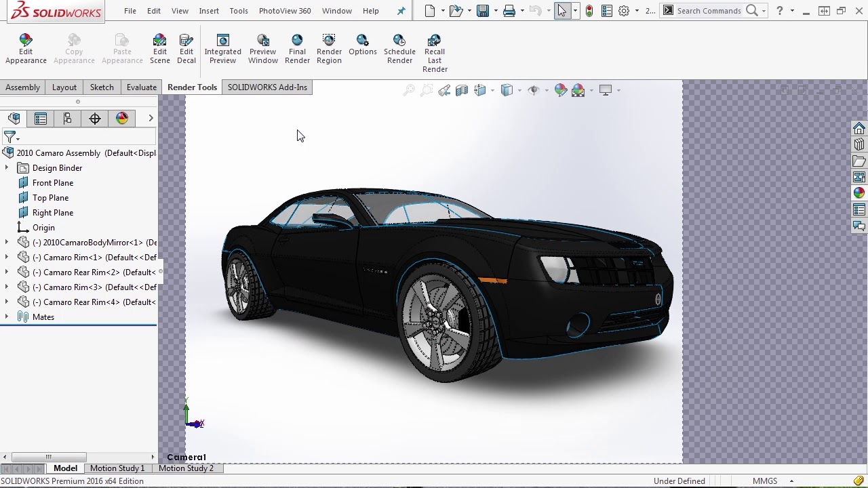The width and height of the screenshot is (868, 488).
Task: Toggle the Hide/Show Items eye icon
Action: (534, 90)
